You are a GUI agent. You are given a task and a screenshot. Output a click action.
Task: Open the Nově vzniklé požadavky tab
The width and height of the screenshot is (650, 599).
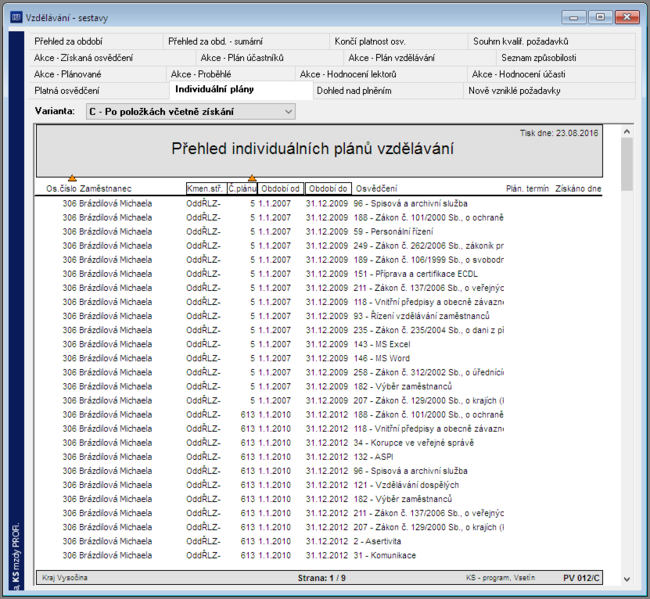pos(514,90)
